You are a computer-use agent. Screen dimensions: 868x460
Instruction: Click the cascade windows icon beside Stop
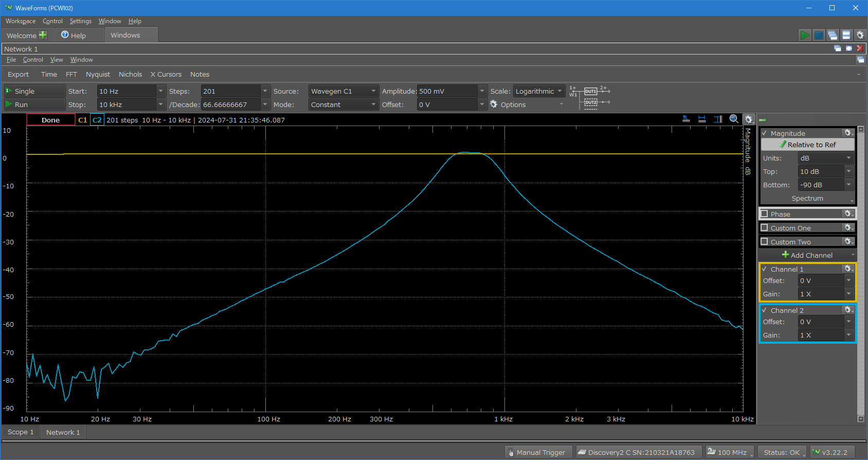coord(833,35)
